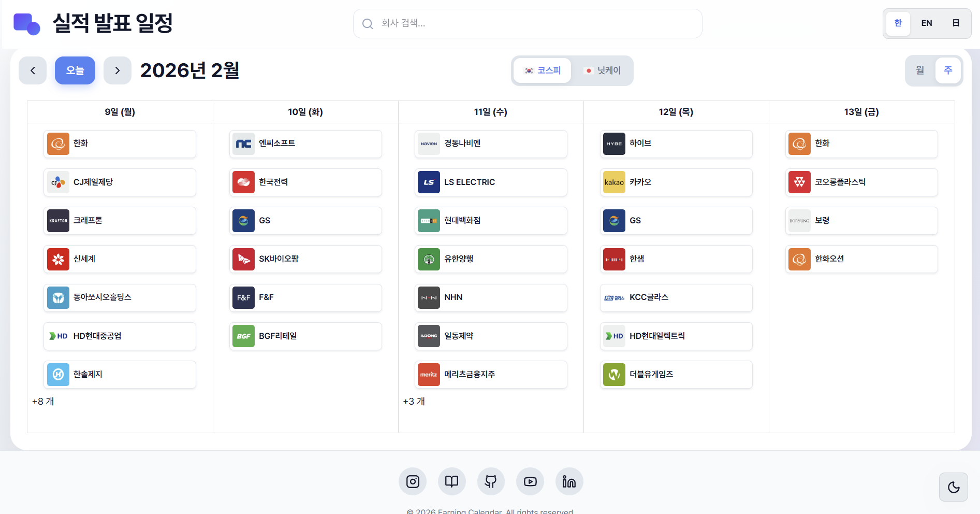Click the SK바이오팜 logo icon

(x=243, y=259)
